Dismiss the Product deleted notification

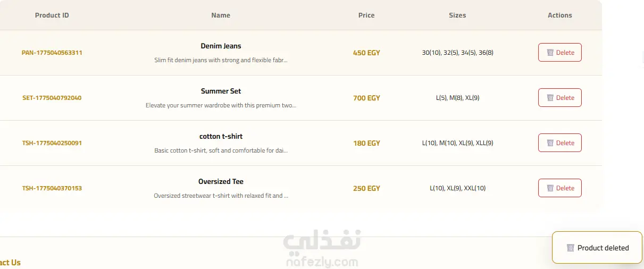[x=597, y=248]
